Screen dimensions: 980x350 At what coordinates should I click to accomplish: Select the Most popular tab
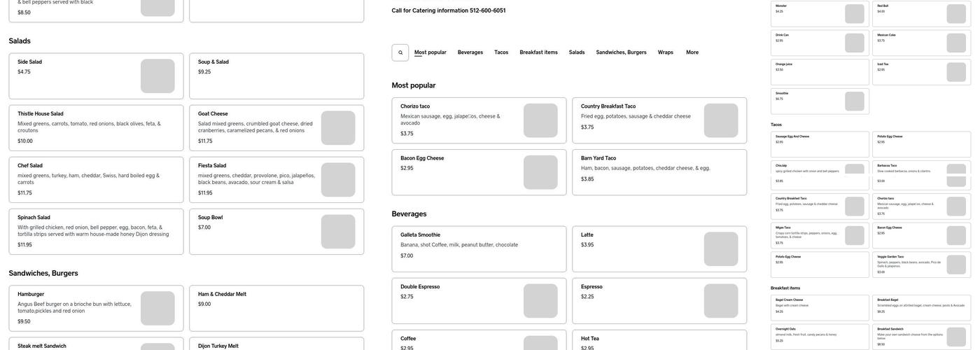tap(430, 52)
